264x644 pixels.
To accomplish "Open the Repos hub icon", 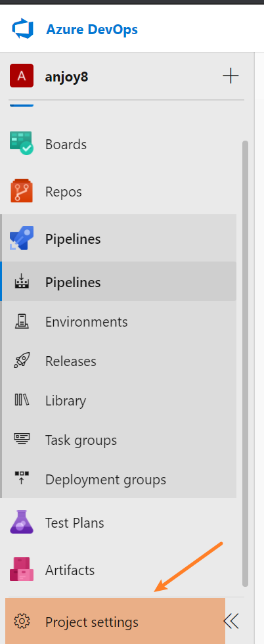I will (x=22, y=191).
